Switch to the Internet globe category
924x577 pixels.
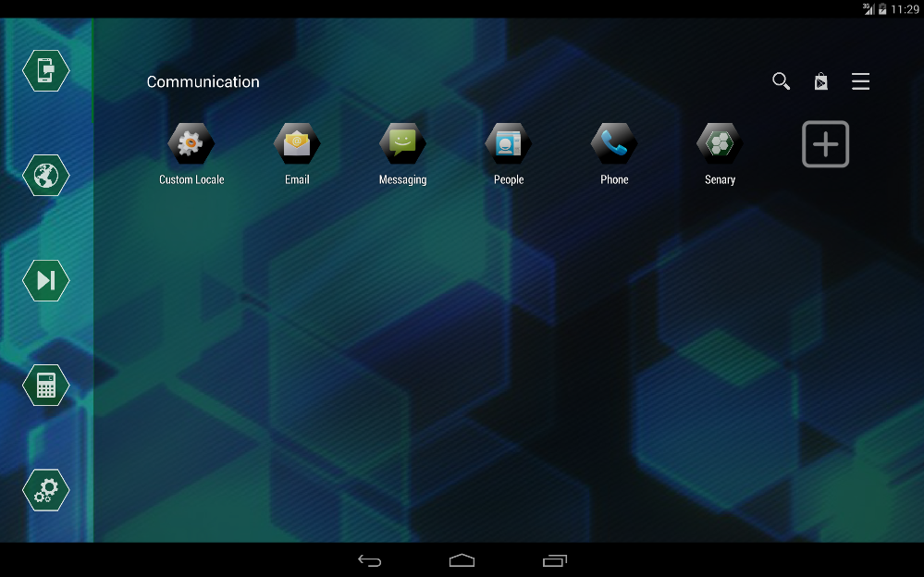pos(45,175)
